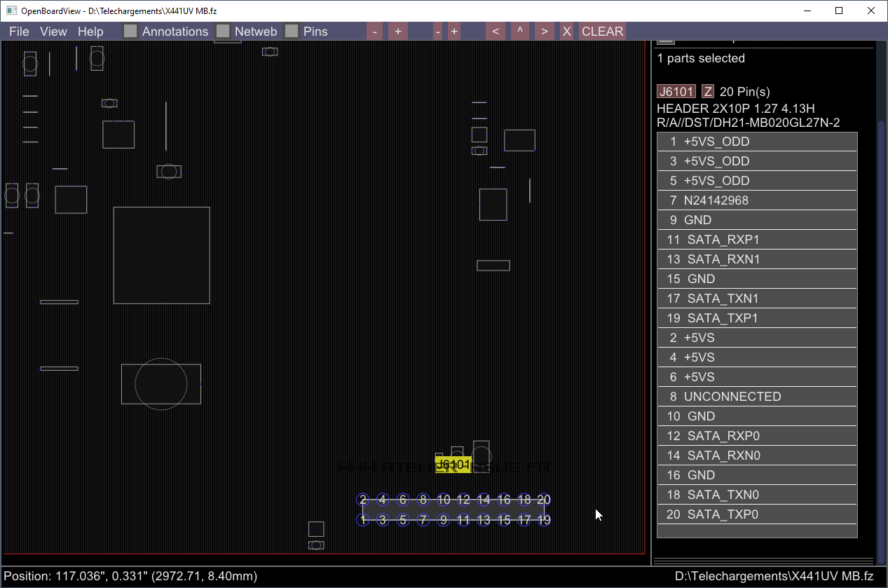Screen dimensions: 888x588
Task: Click the J6101 part button in the info panel
Action: tap(676, 92)
